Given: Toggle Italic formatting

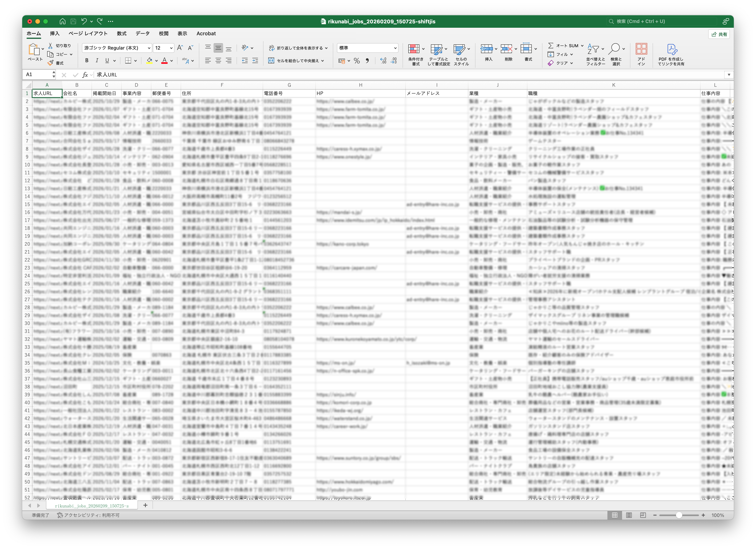Looking at the screenshot, I should tap(97, 60).
